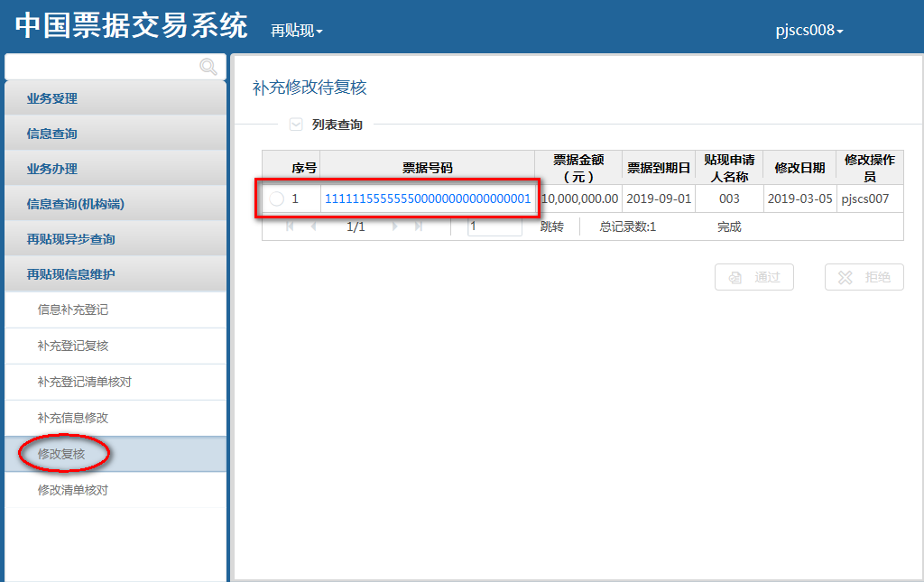Go to first page pagination icon
The height and width of the screenshot is (582, 924).
(290, 226)
